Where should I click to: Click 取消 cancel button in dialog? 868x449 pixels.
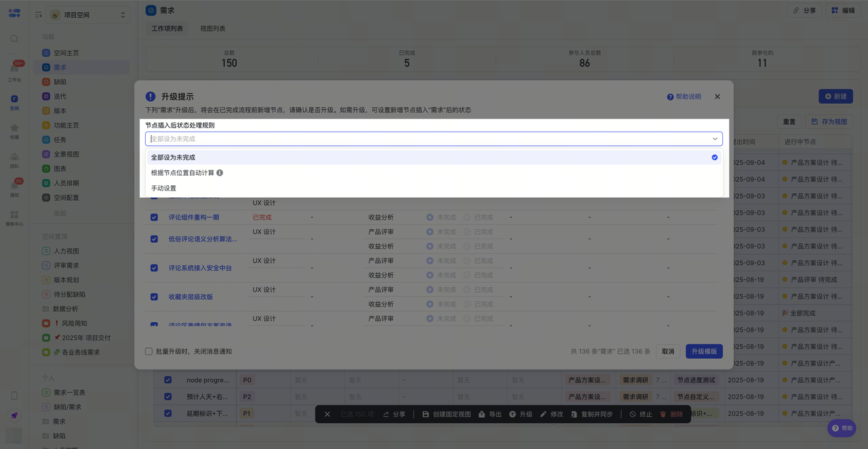668,351
